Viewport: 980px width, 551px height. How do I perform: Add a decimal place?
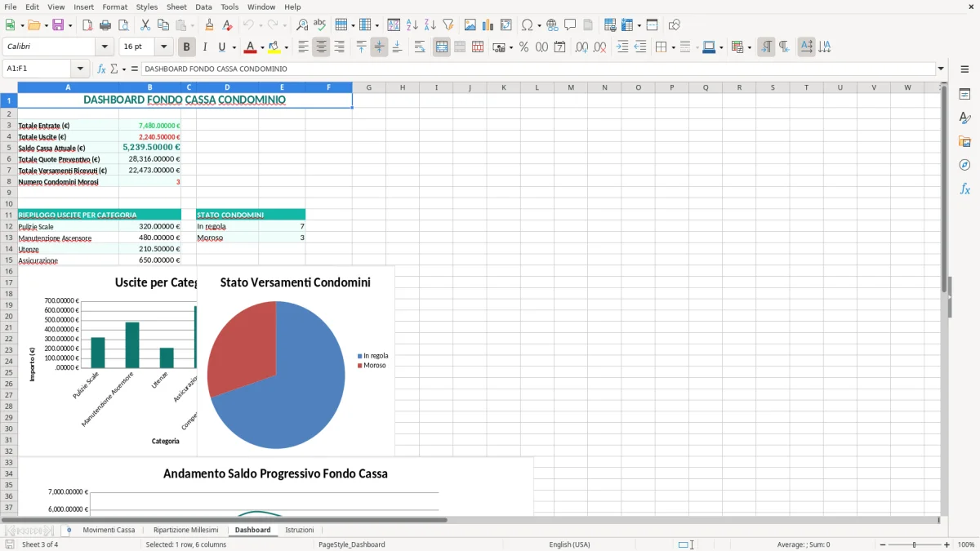click(x=581, y=47)
